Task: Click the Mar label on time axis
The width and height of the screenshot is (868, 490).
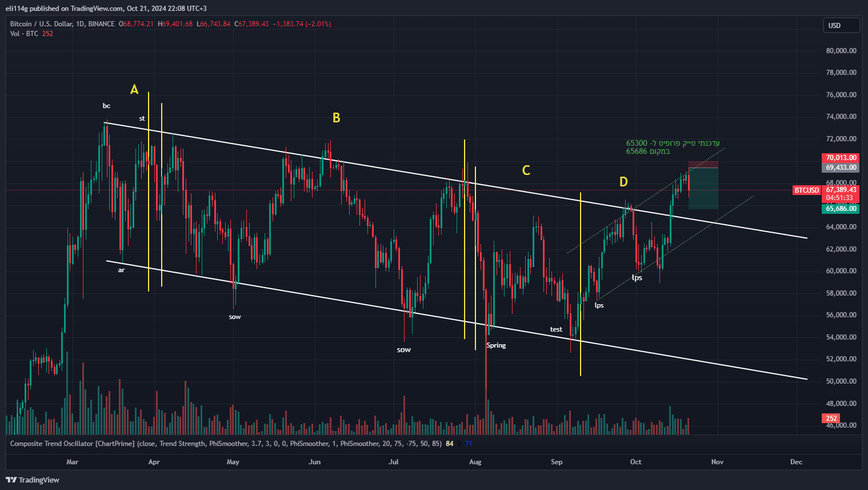Action: pos(72,462)
